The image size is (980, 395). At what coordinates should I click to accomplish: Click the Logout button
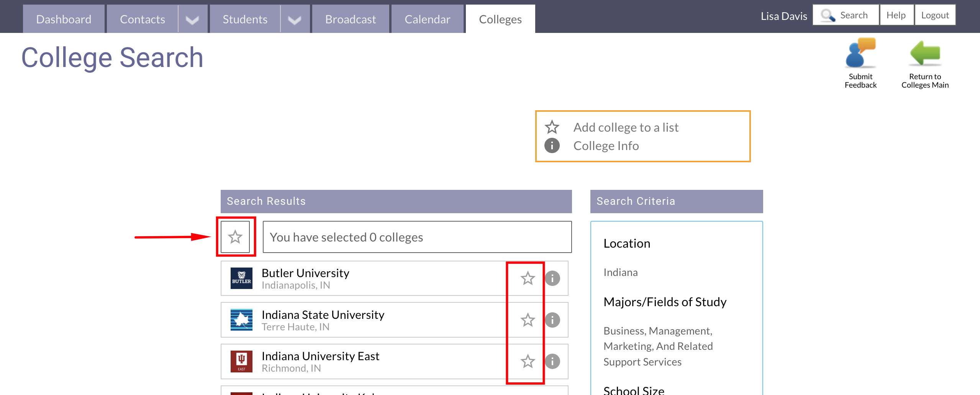click(x=935, y=15)
